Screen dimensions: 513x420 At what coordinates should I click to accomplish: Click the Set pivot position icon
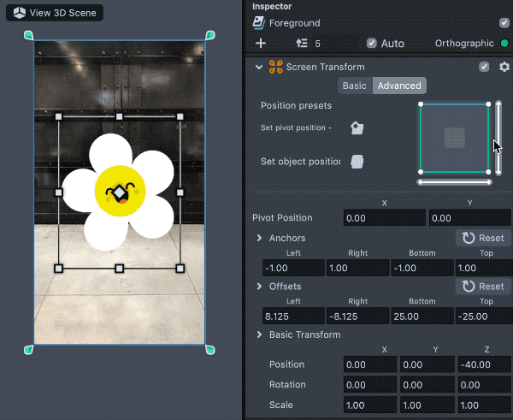tap(357, 128)
